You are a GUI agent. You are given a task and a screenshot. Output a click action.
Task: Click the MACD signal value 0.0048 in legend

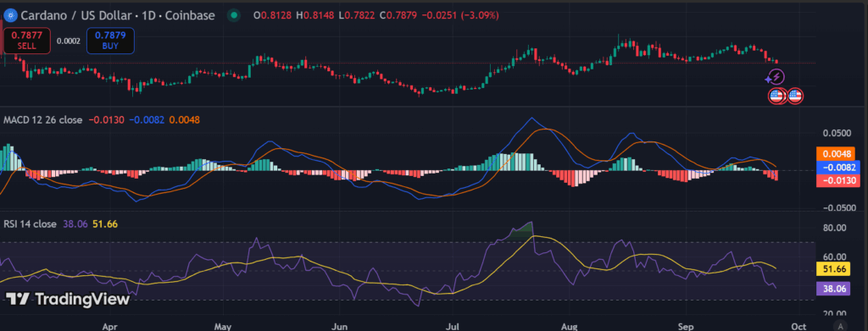(x=184, y=120)
